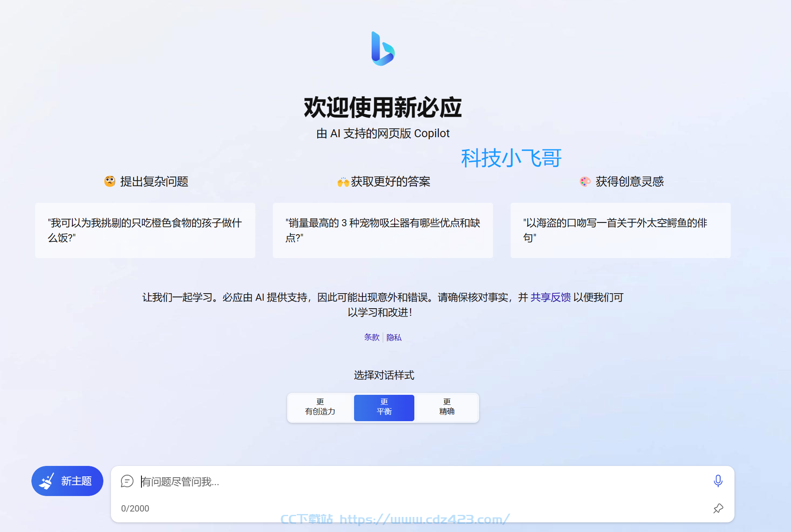Click the 选择对话样式 label

click(384, 375)
